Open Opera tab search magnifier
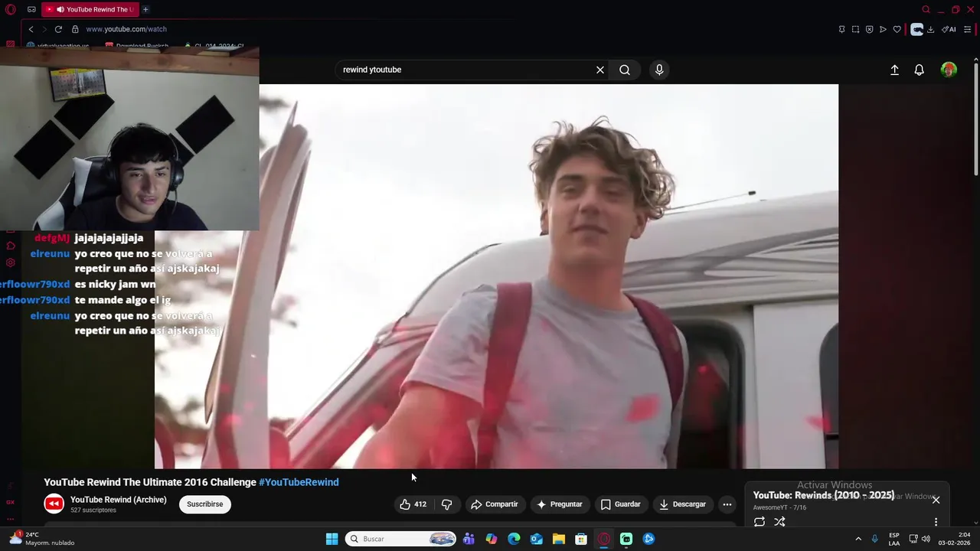 [926, 9]
